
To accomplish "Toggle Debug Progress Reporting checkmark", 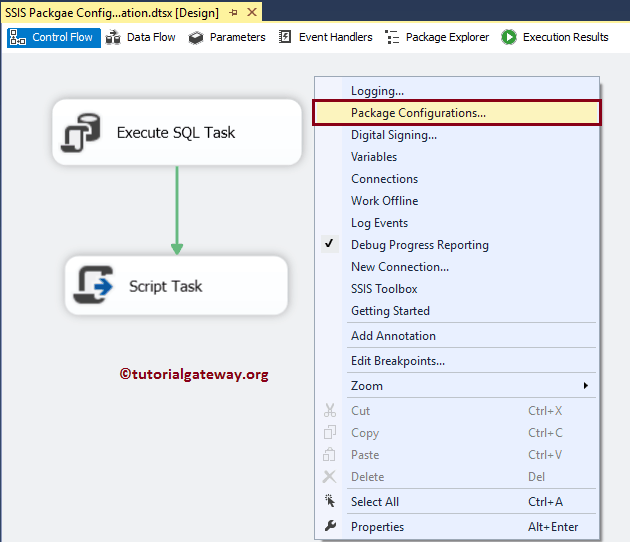I will click(329, 244).
